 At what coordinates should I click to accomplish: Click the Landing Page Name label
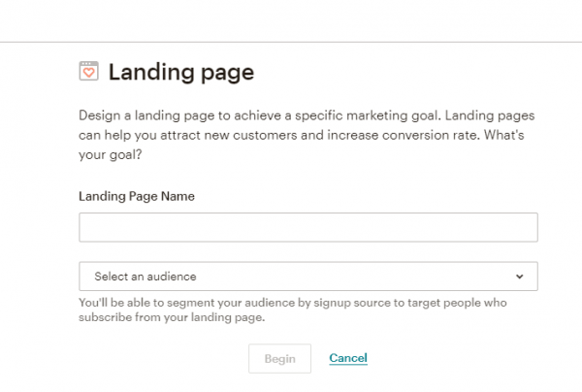point(137,196)
